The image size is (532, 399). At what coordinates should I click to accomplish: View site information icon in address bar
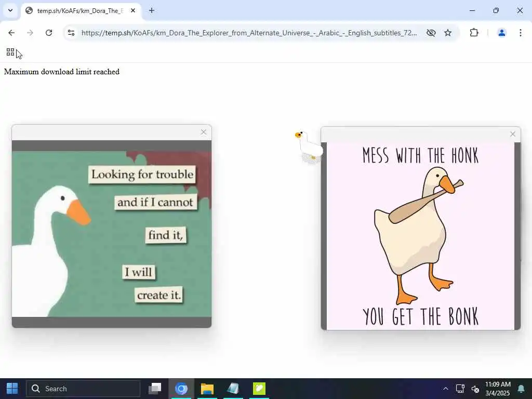click(x=71, y=33)
